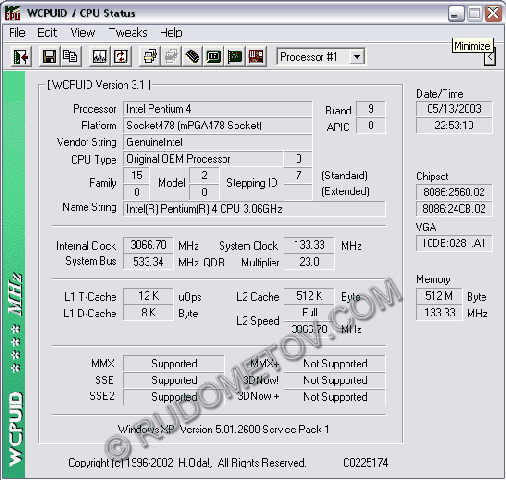Open the red motherboard icon

pos(256,57)
